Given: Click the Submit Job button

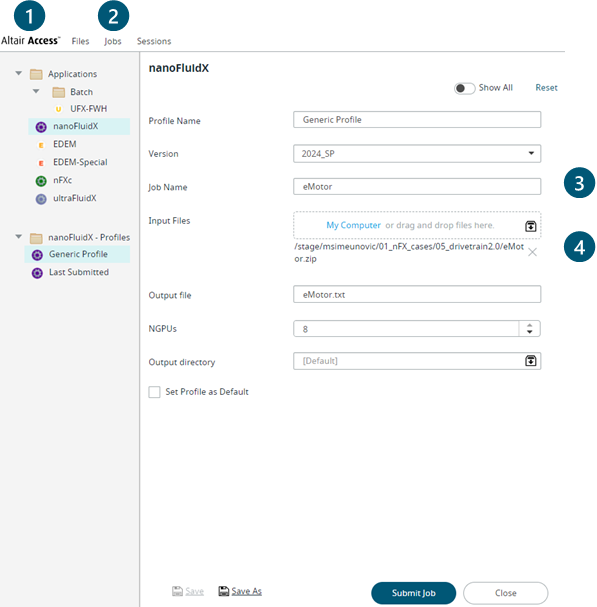Looking at the screenshot, I should (x=413, y=593).
